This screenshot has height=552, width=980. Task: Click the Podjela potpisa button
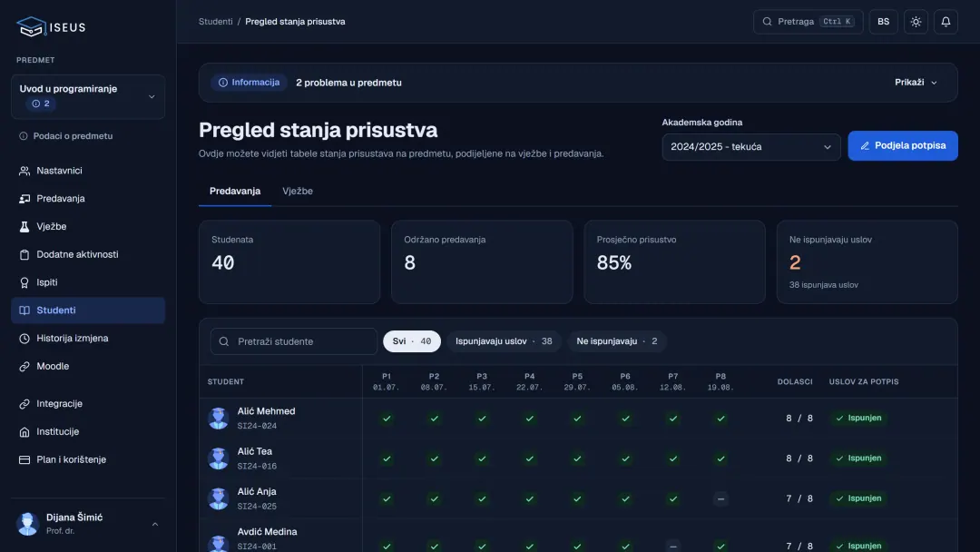tap(903, 145)
